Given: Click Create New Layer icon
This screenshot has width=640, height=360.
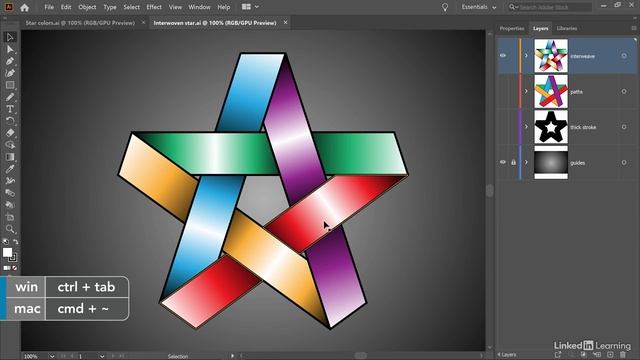Looking at the screenshot, I should click(610, 355).
